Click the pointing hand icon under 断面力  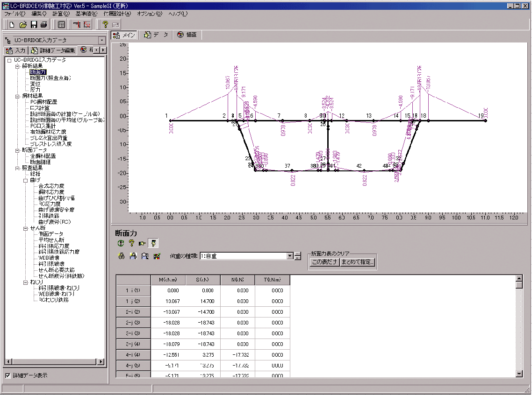coord(142,243)
